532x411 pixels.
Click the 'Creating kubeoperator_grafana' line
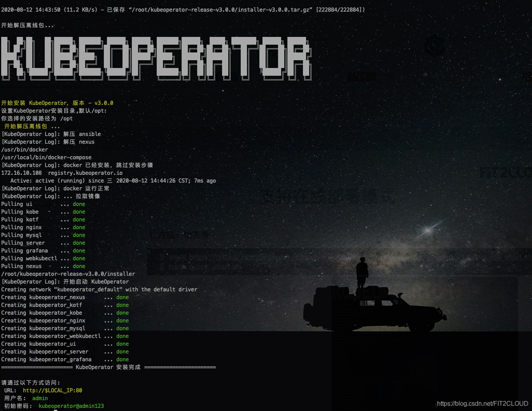coord(65,359)
